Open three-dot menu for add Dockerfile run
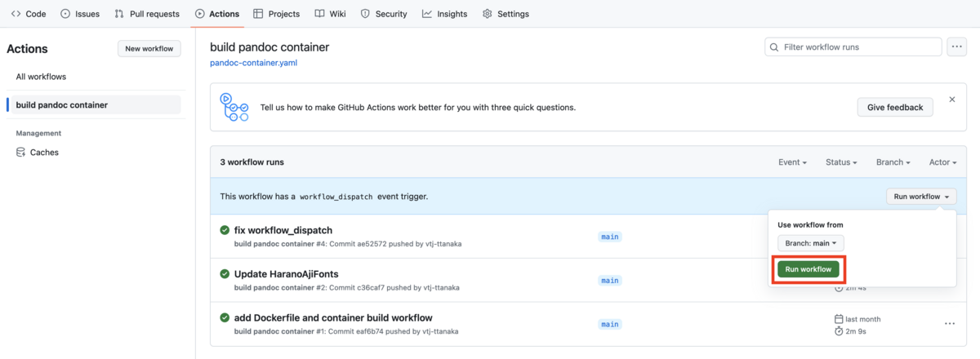Image resolution: width=980 pixels, height=359 pixels. pos(950,324)
